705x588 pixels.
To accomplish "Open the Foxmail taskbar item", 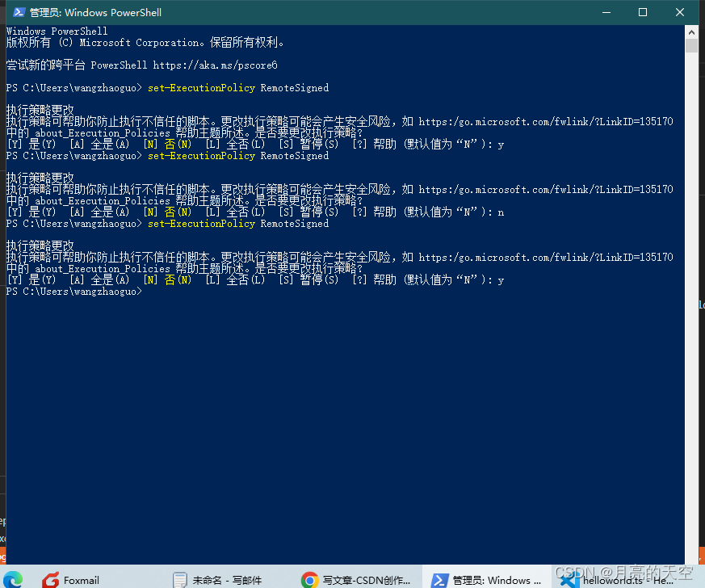I will click(70, 580).
